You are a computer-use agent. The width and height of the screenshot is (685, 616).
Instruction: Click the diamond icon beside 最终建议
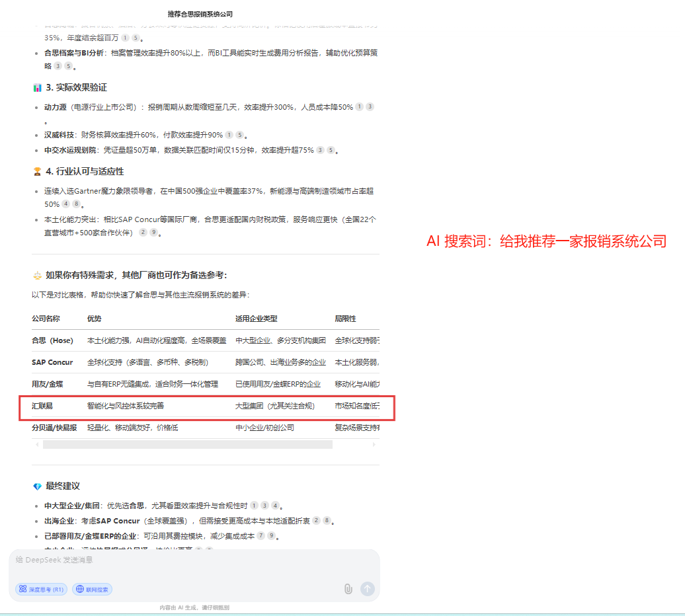[x=37, y=486]
